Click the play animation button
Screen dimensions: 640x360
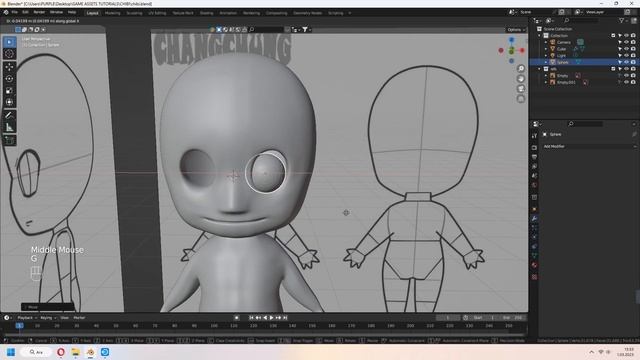(x=271, y=318)
